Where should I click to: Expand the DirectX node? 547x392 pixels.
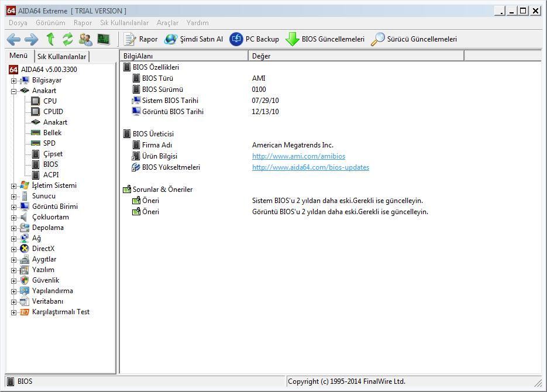[13, 249]
